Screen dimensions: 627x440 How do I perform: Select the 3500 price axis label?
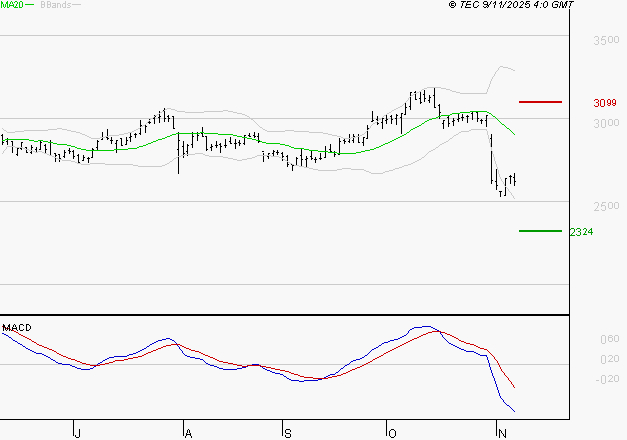(606, 40)
